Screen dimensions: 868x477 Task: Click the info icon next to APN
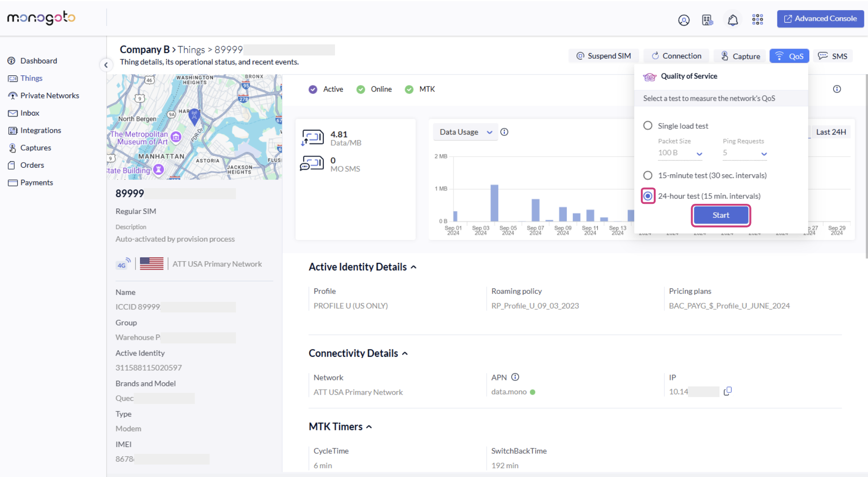(x=515, y=377)
